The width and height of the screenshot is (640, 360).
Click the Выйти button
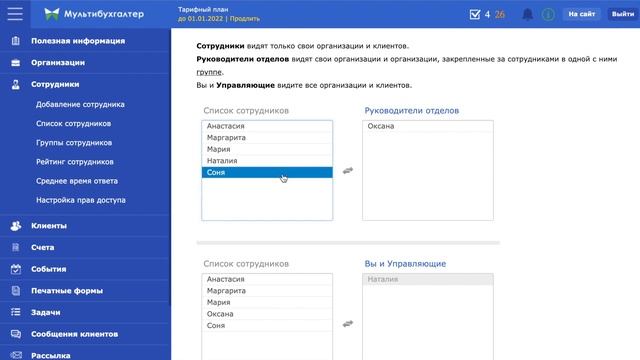pos(623,14)
